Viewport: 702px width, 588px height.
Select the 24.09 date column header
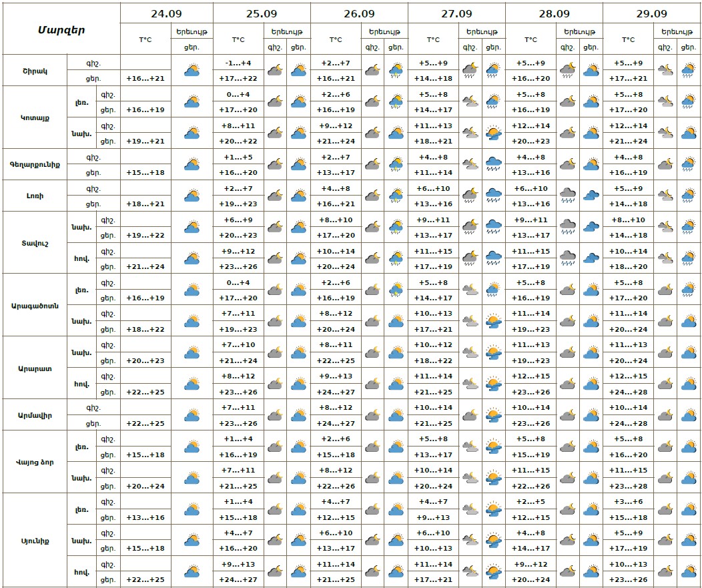(x=167, y=13)
